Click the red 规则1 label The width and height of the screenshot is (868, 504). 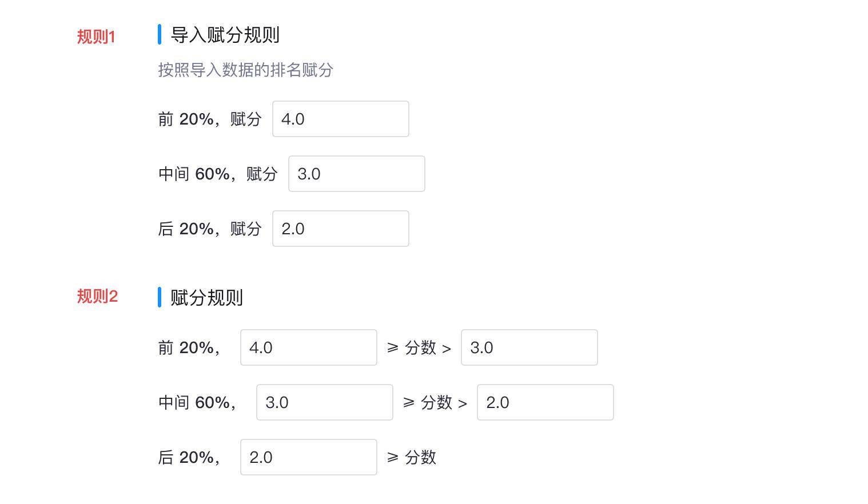click(x=96, y=37)
